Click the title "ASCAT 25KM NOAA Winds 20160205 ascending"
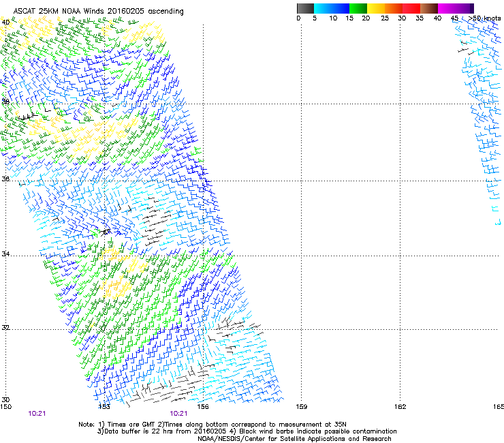This screenshot has width=504, height=443. coord(98,12)
